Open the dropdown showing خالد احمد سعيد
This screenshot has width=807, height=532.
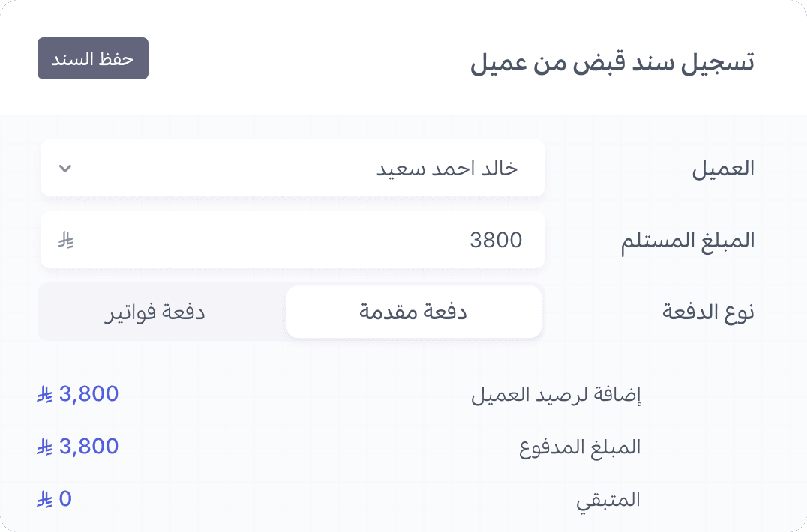coord(292,168)
